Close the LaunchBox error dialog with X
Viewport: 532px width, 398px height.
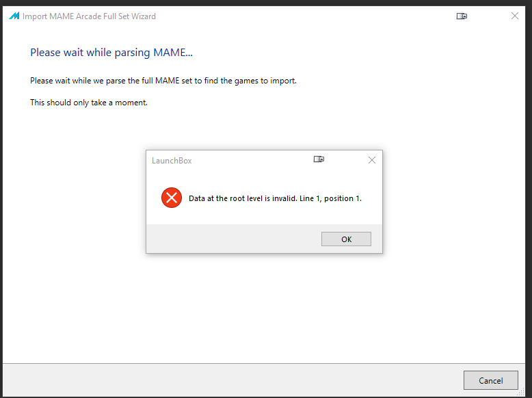[x=372, y=160]
